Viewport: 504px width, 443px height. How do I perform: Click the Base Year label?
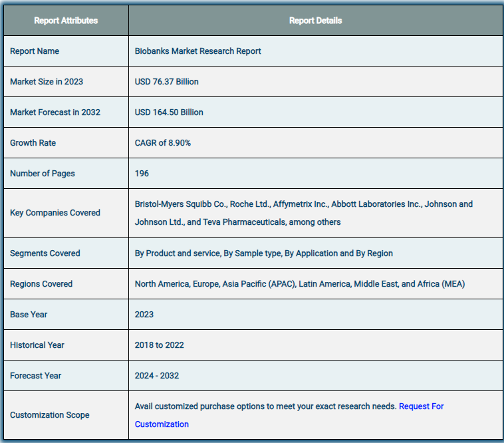[x=29, y=315]
